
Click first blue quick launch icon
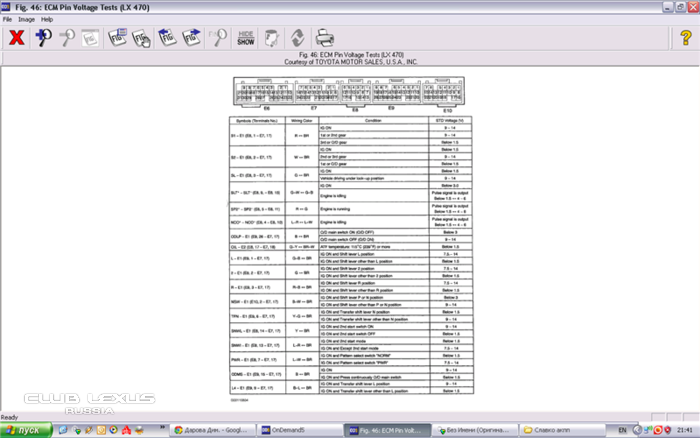[x=63, y=430]
